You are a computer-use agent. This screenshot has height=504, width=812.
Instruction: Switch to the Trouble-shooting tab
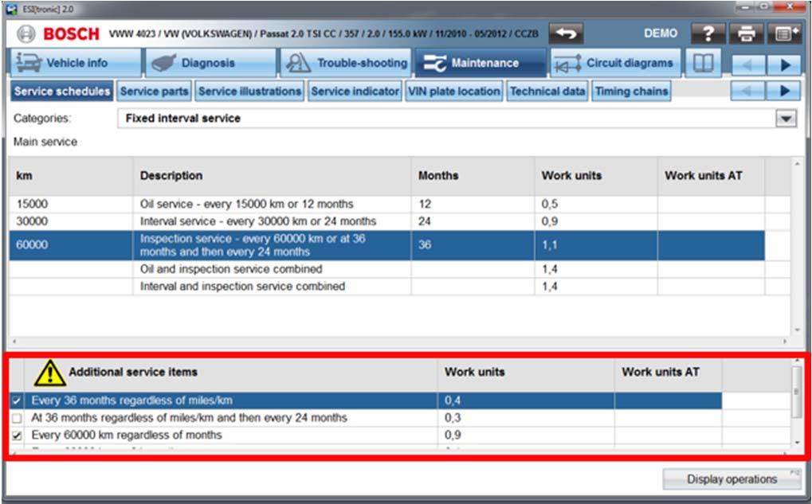point(345,63)
